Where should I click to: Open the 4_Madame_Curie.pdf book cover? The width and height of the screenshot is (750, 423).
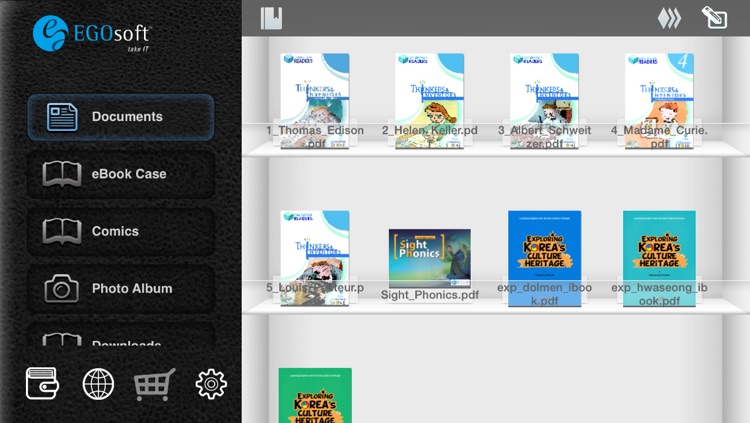(659, 101)
